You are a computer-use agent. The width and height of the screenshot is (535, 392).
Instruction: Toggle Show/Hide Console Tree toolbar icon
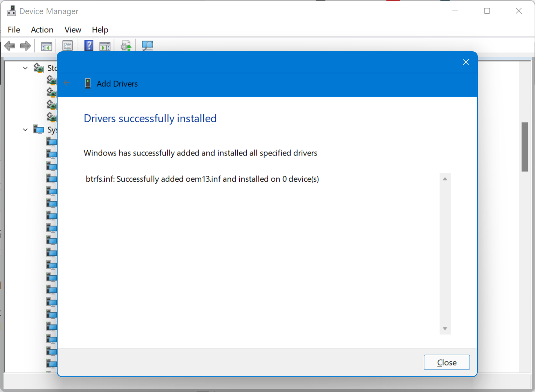(47, 46)
